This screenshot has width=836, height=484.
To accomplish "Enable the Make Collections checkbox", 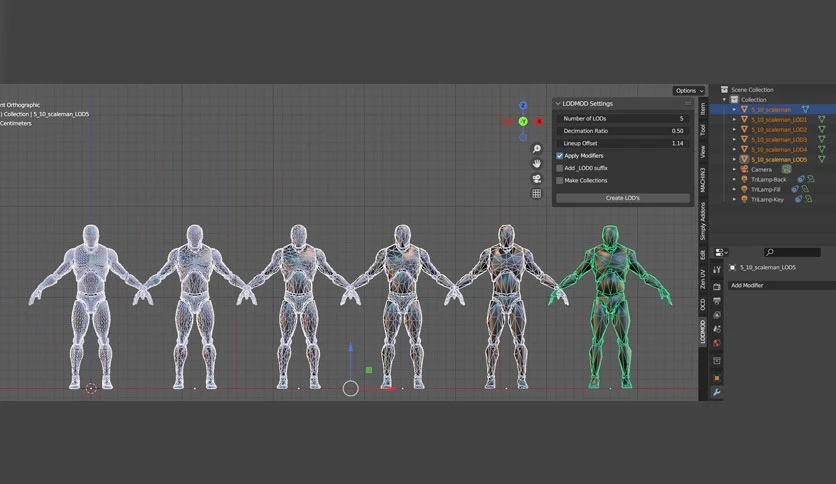I will [559, 180].
